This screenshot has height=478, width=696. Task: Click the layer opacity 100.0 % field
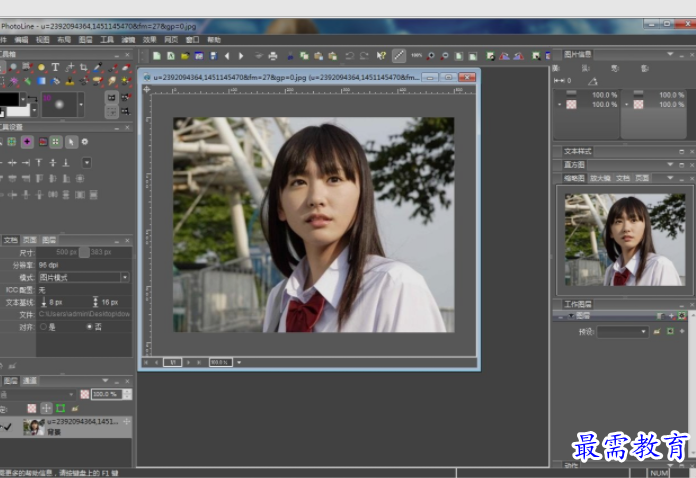(x=107, y=394)
